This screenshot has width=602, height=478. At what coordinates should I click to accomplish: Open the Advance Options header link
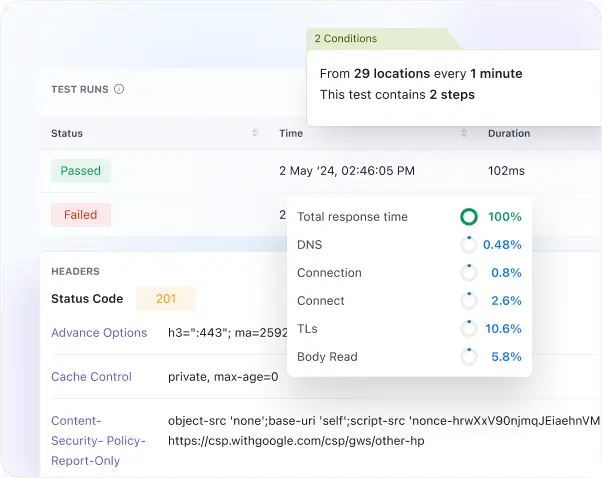(x=99, y=332)
